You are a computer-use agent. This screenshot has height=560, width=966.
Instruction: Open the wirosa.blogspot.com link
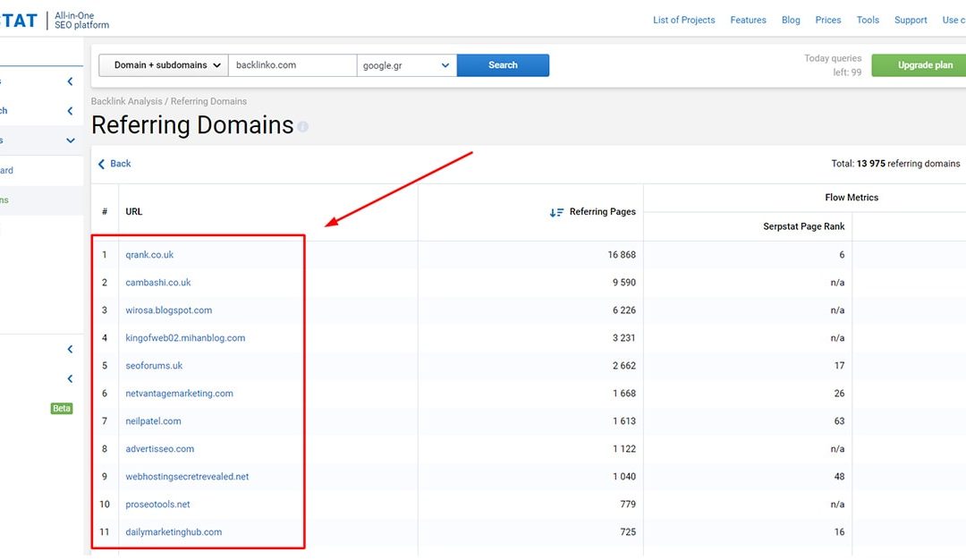point(169,310)
